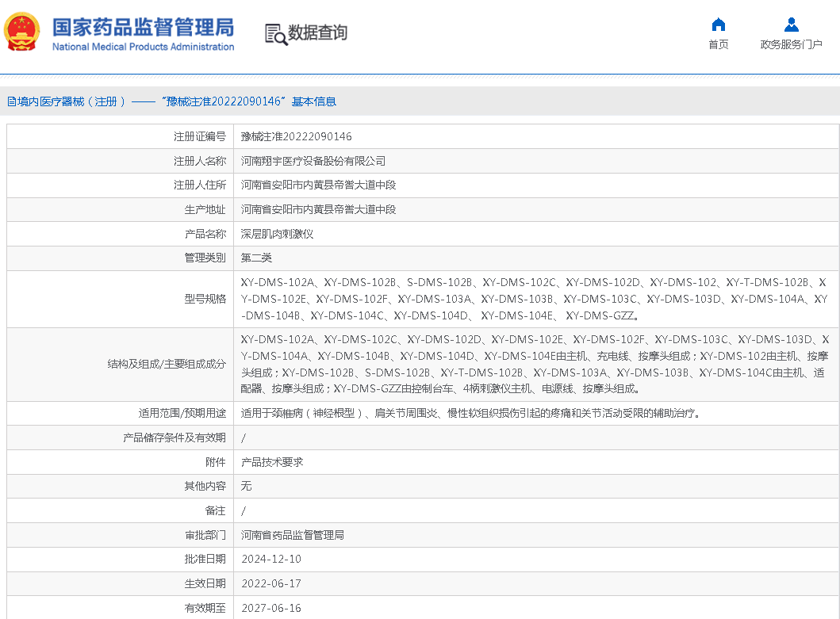
Task: Click the product name 深层肌肉刺激仪
Action: click(x=278, y=234)
